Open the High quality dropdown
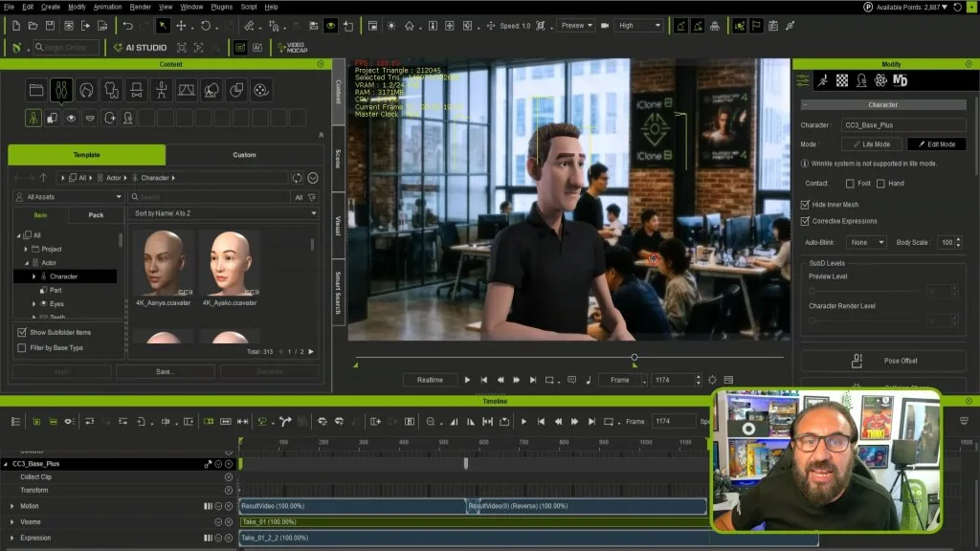 coord(638,26)
